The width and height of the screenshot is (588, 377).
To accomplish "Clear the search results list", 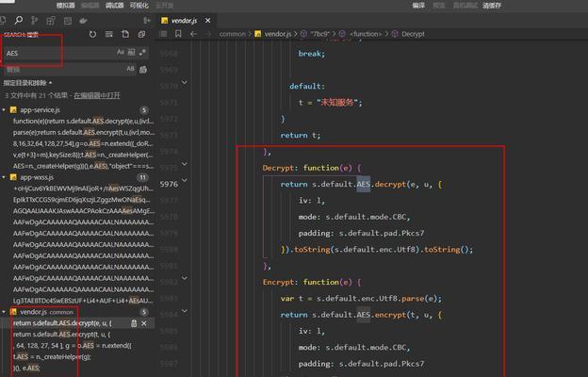I will (108, 34).
